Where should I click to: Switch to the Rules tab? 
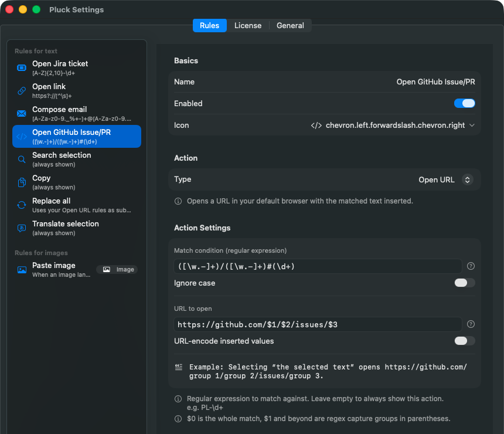tap(210, 25)
